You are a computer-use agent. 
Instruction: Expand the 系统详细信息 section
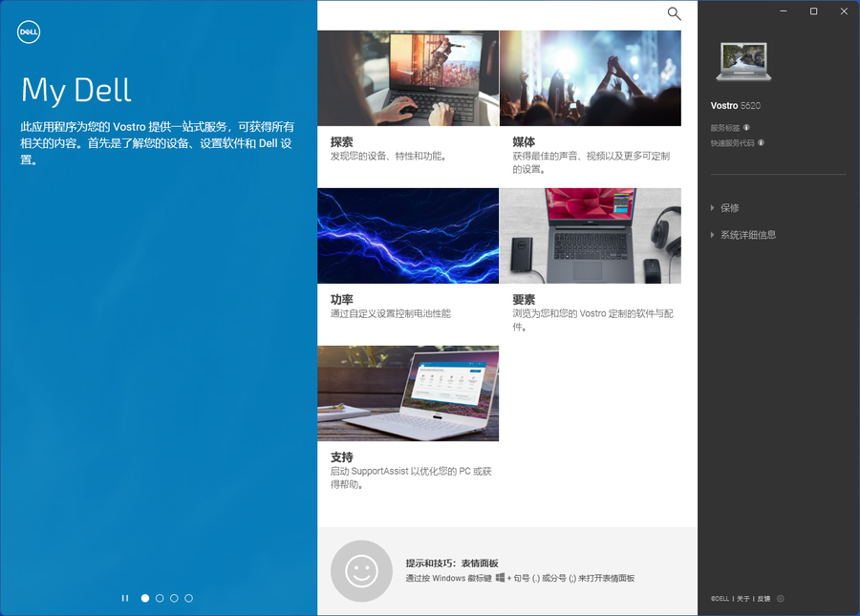click(x=747, y=235)
